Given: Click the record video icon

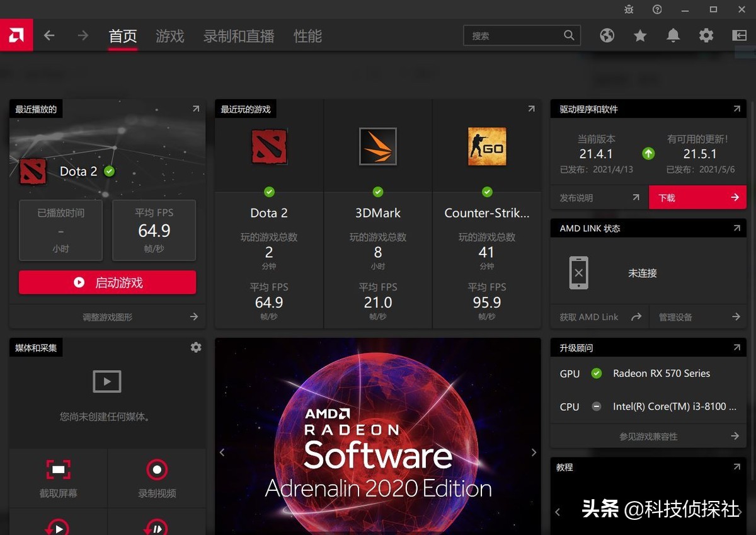Looking at the screenshot, I should [x=157, y=469].
